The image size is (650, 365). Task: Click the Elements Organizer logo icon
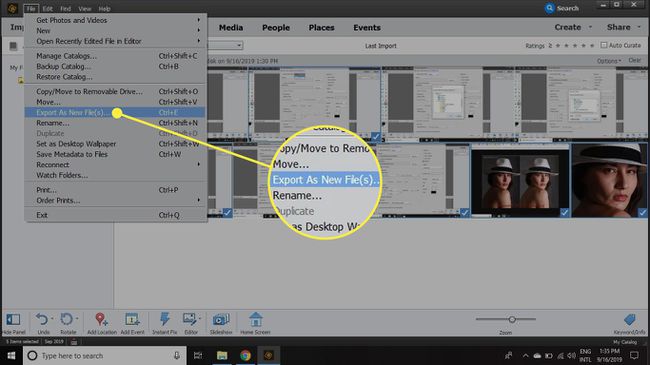point(12,8)
